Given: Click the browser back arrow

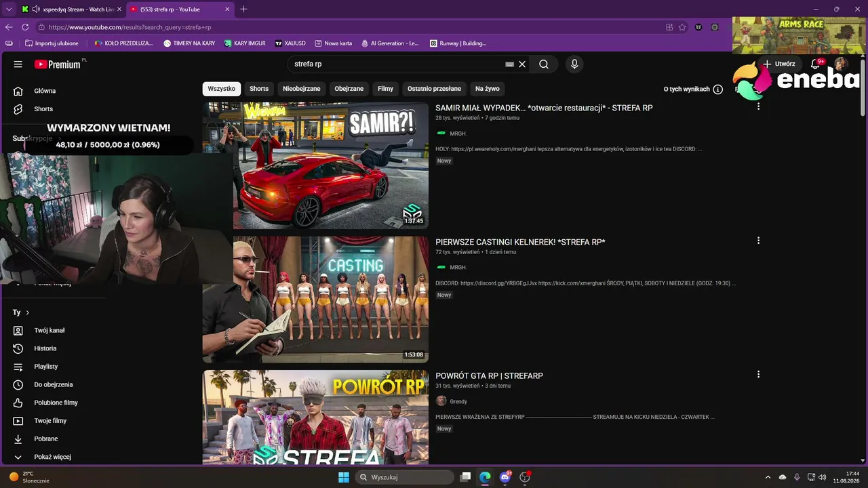Looking at the screenshot, I should (9, 27).
